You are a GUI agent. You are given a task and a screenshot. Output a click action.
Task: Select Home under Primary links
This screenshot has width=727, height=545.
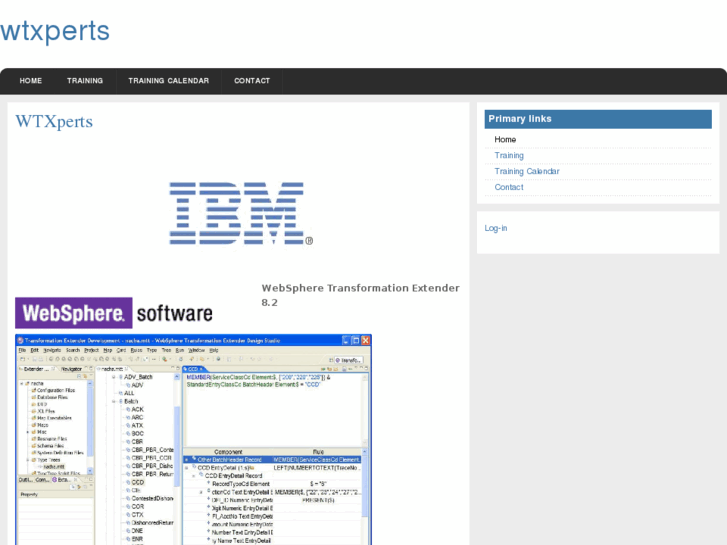click(x=505, y=140)
